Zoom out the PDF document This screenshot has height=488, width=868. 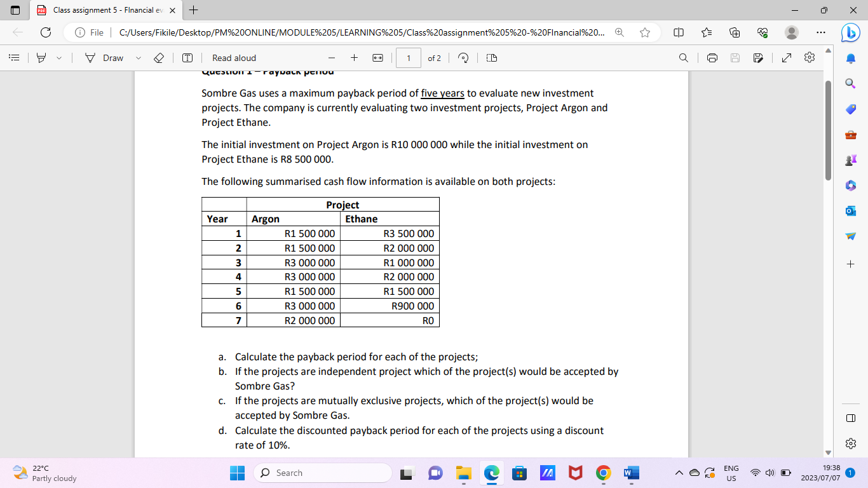pos(331,58)
